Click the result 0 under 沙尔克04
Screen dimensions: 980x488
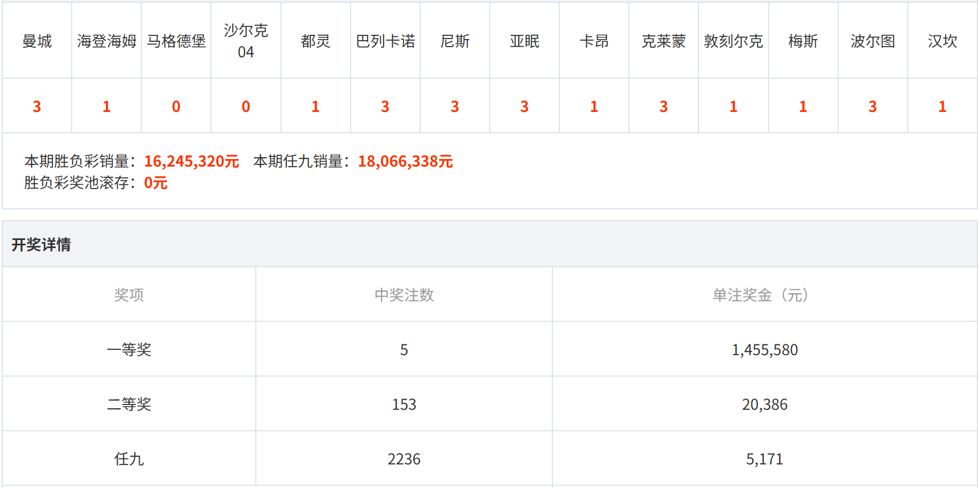coord(246,107)
